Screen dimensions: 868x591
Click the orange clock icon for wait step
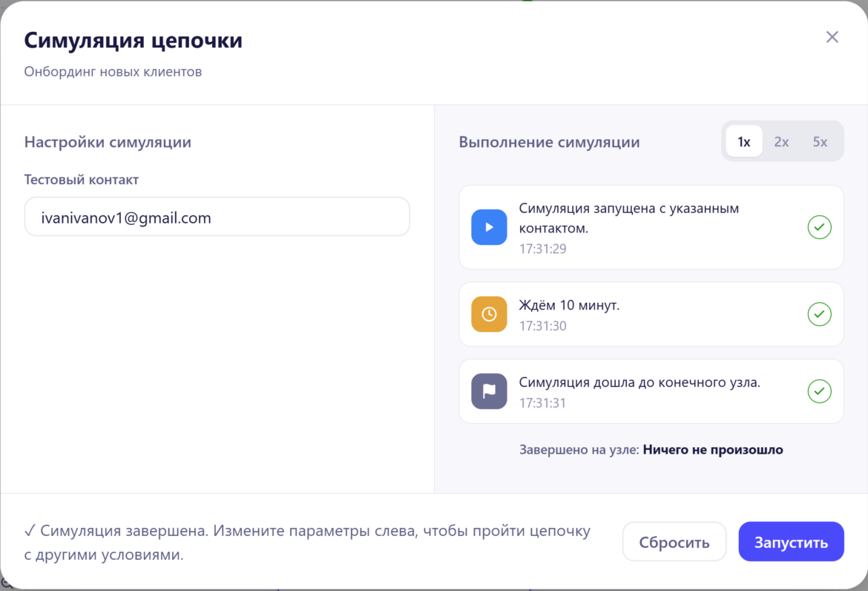click(x=489, y=314)
